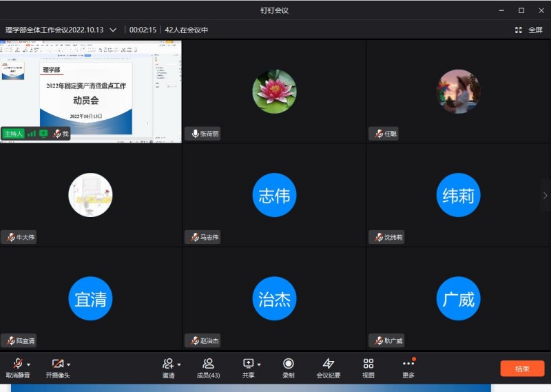Open 会议纪要 meeting minutes

click(329, 367)
